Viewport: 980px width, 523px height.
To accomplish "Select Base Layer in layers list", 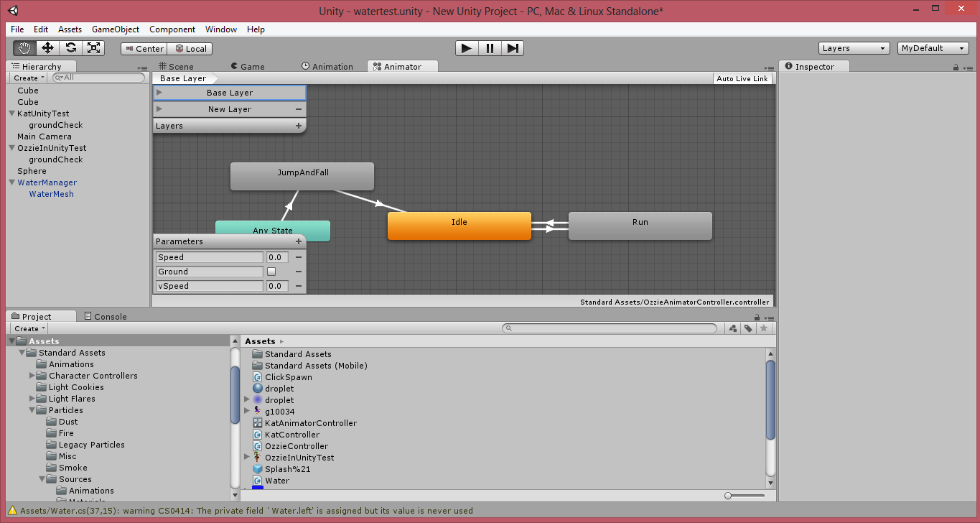I will click(x=230, y=93).
